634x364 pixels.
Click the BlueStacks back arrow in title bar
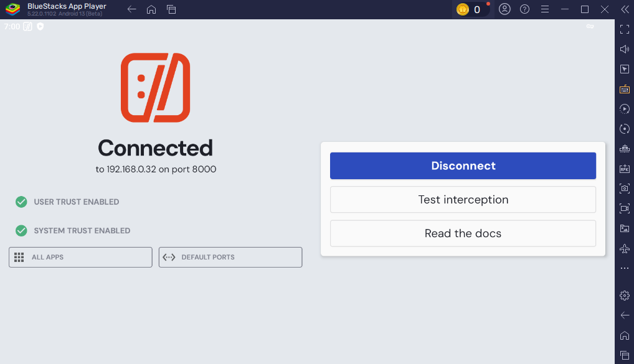(x=131, y=9)
